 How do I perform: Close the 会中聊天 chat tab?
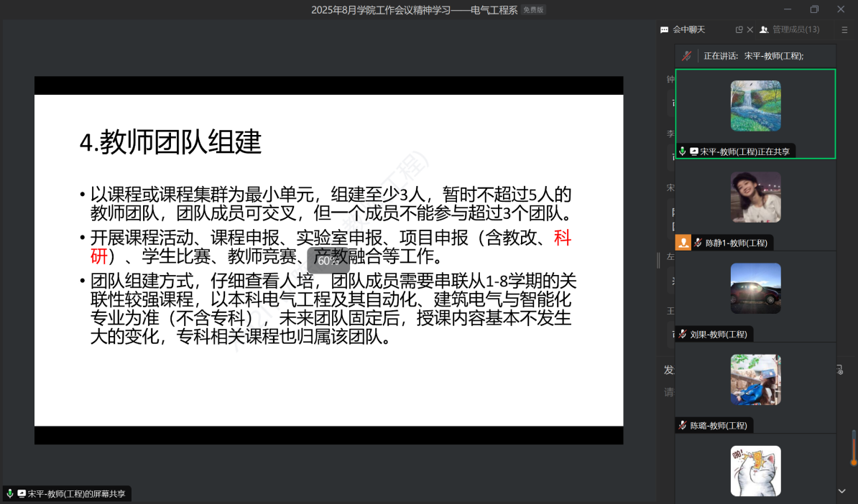(x=749, y=30)
